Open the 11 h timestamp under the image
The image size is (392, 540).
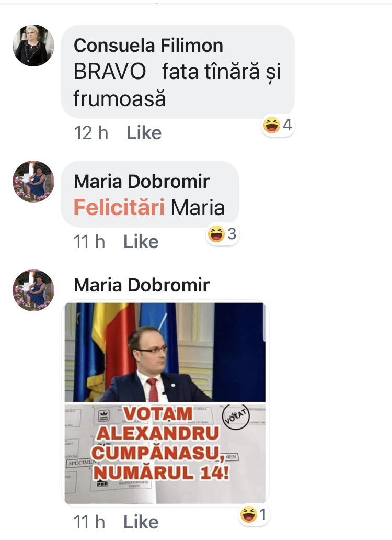[x=89, y=522]
